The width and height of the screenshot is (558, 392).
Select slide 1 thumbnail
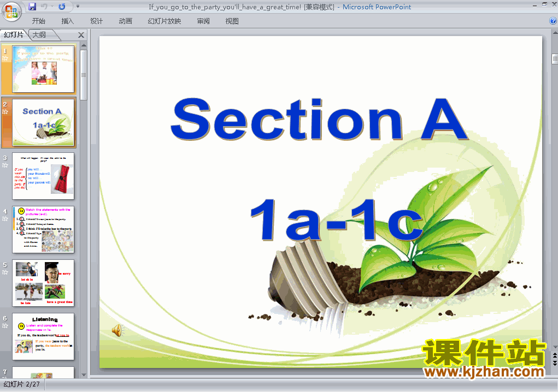tap(43, 69)
